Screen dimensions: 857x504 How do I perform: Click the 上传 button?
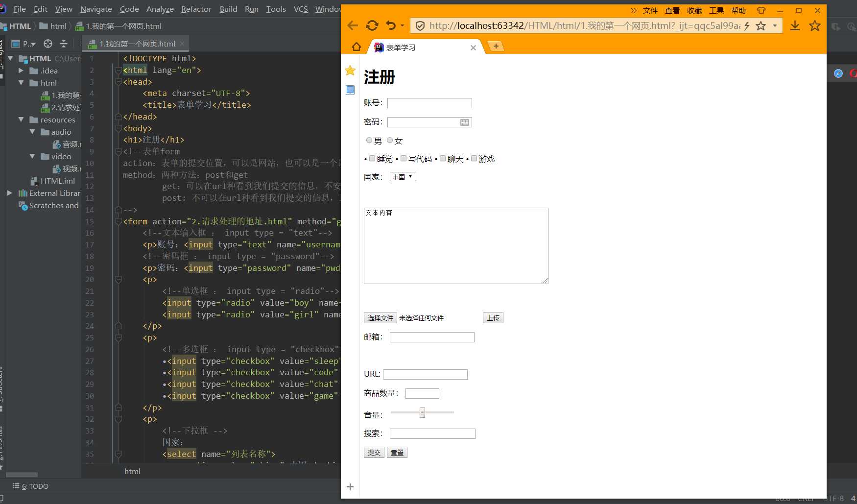pos(493,318)
